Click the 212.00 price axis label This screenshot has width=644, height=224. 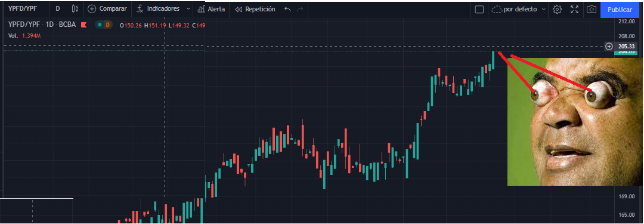pyautogui.click(x=627, y=21)
